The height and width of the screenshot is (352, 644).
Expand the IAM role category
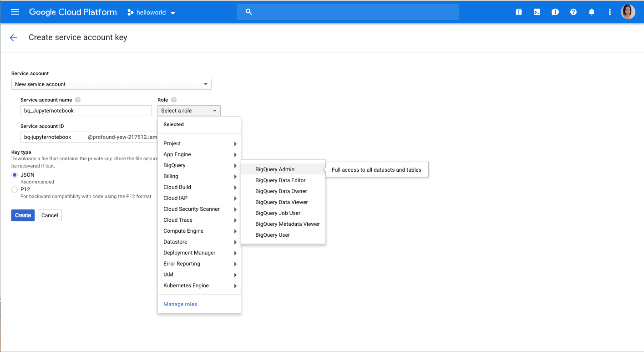coord(199,275)
